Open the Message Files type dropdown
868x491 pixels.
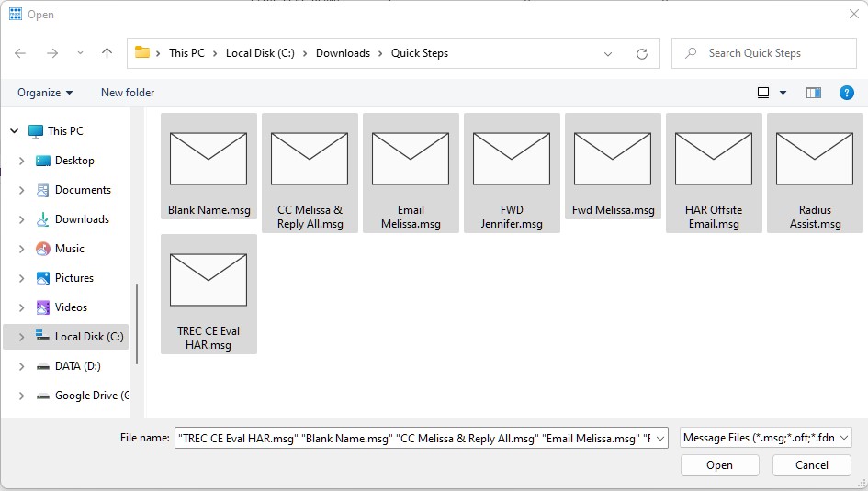tap(766, 438)
